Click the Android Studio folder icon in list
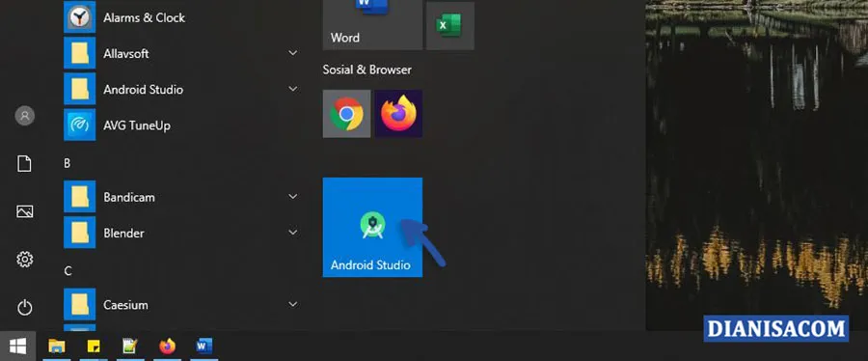 pos(80,89)
